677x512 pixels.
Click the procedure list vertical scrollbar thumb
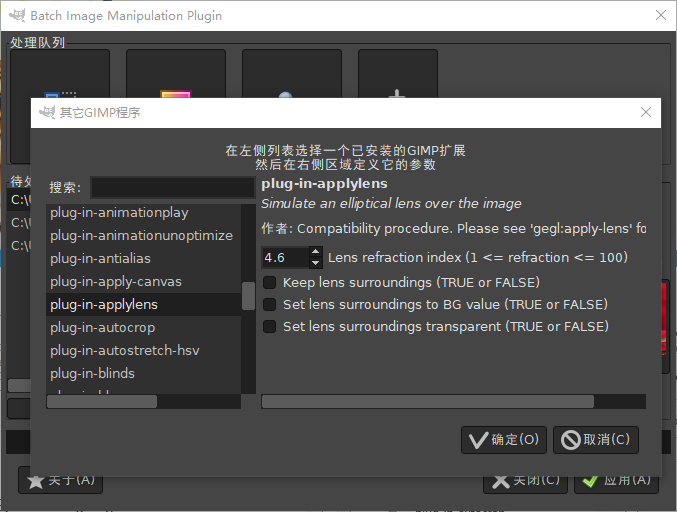(x=248, y=296)
